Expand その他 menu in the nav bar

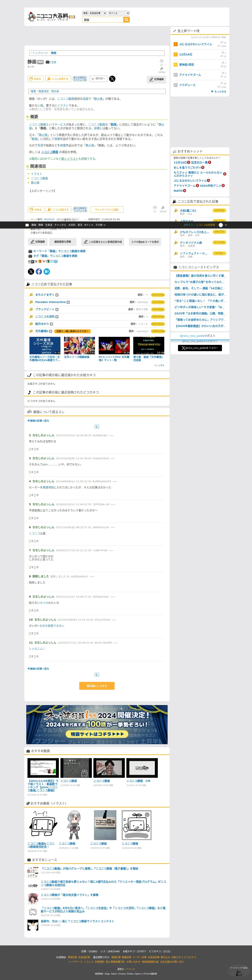100,225
